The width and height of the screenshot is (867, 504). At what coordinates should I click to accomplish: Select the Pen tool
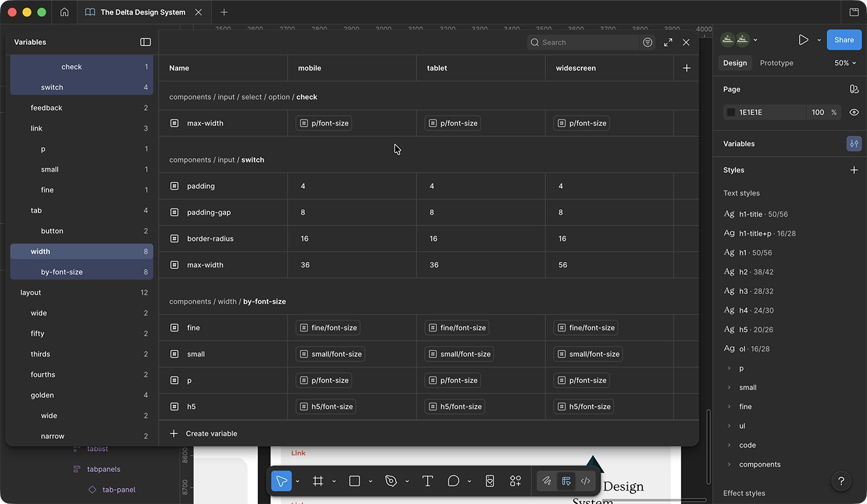click(x=391, y=481)
